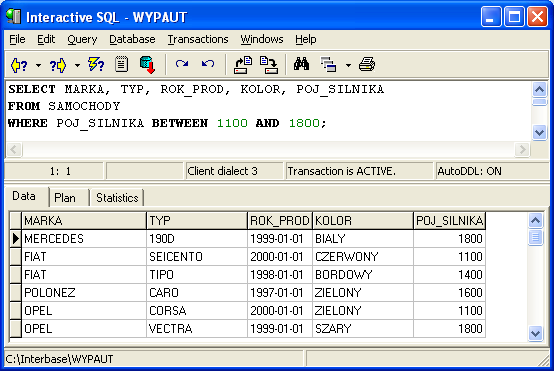
Task: Select the SEICENTO cell
Action: click(x=197, y=257)
